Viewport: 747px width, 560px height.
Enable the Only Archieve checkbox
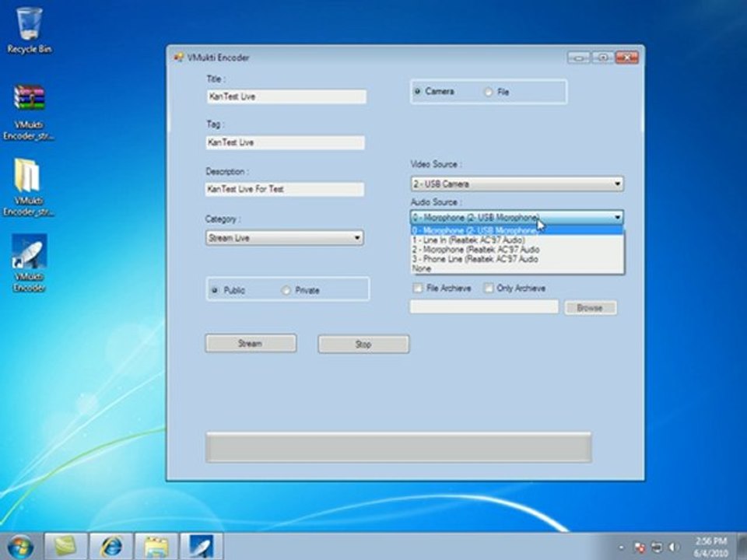pos(489,288)
